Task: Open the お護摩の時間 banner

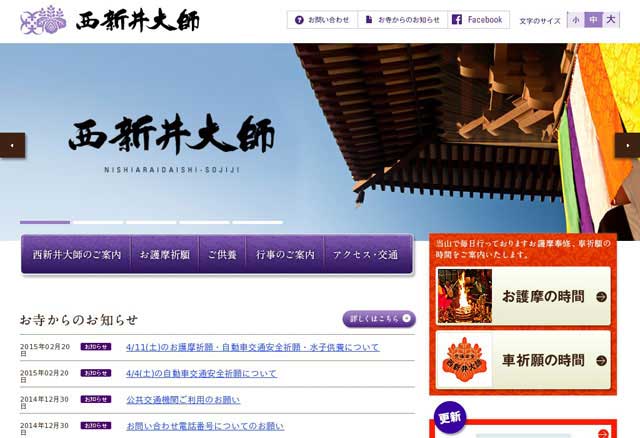Action: point(523,296)
